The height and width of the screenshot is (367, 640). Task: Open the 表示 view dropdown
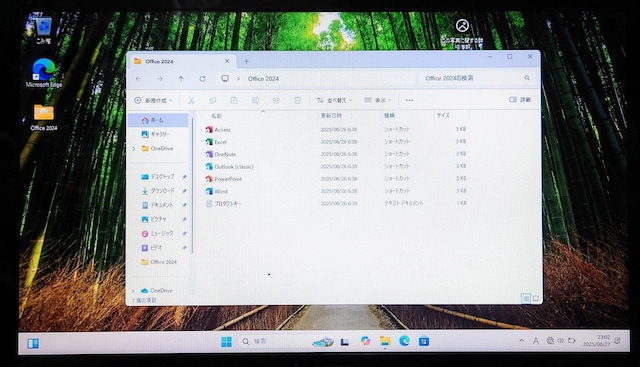378,100
